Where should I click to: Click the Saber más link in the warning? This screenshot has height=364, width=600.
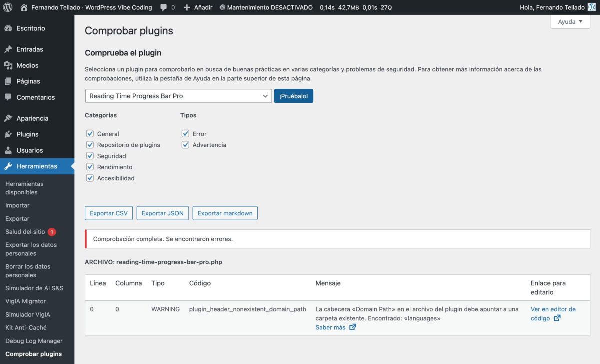click(331, 327)
